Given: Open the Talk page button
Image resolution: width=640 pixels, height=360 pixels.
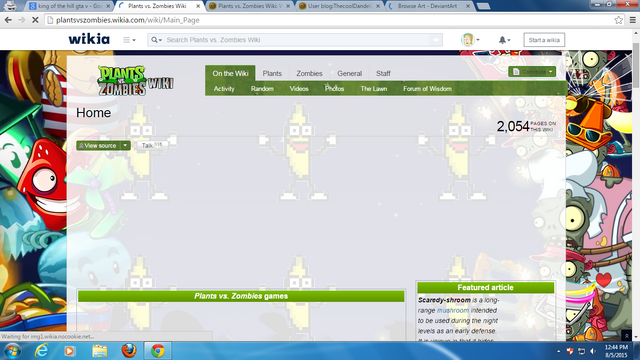Looking at the screenshot, I should (x=152, y=145).
